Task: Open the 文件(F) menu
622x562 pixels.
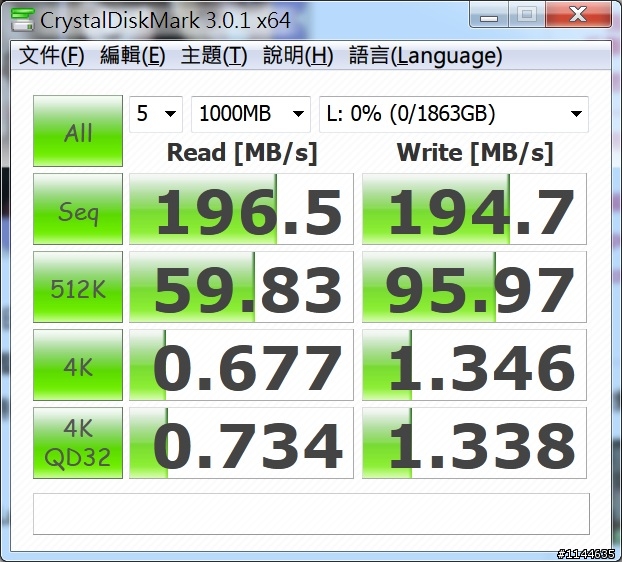Action: (52, 55)
